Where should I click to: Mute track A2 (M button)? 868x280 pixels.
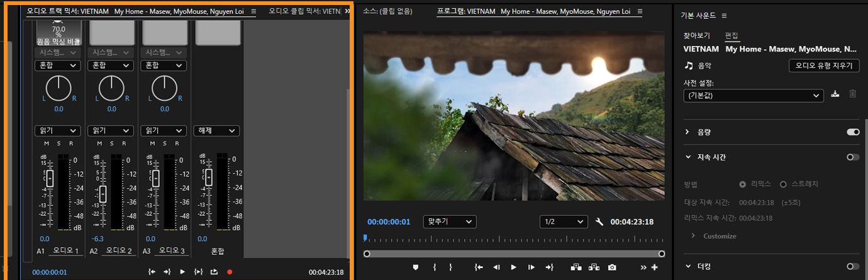point(99,144)
